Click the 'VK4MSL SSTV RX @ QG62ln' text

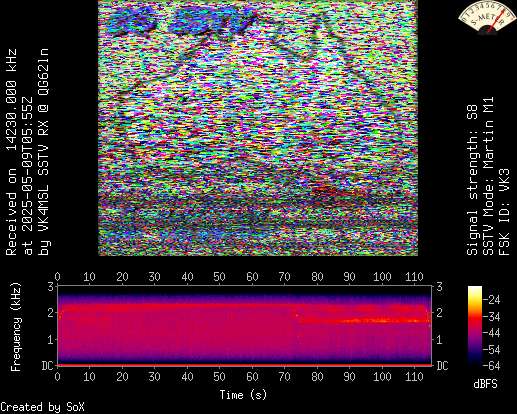point(44,152)
